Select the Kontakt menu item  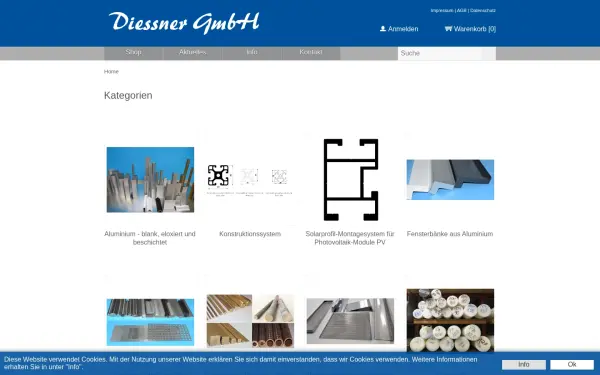click(311, 53)
